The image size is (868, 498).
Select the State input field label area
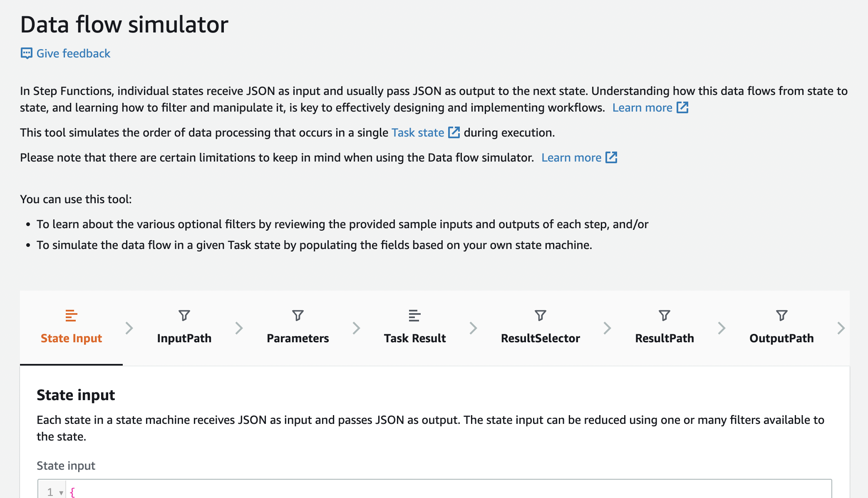pos(66,466)
